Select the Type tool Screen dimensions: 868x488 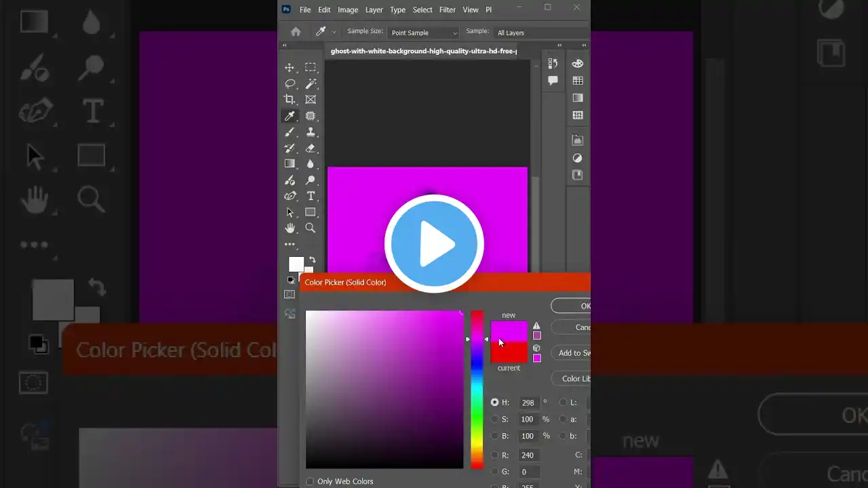311,196
